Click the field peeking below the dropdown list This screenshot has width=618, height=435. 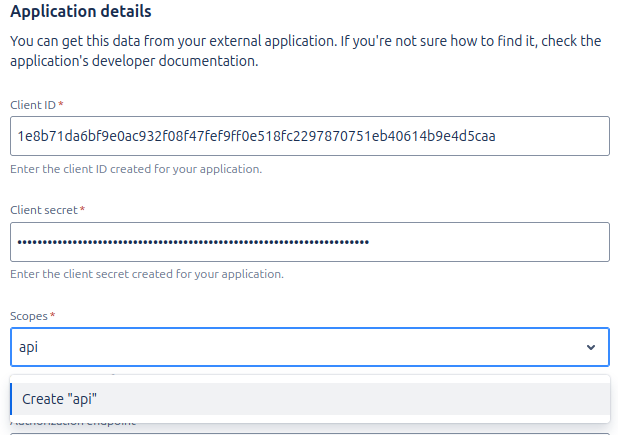click(310, 430)
